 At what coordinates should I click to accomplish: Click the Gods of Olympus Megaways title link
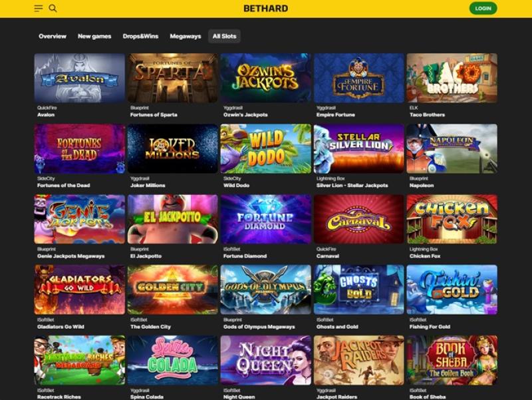(x=259, y=327)
